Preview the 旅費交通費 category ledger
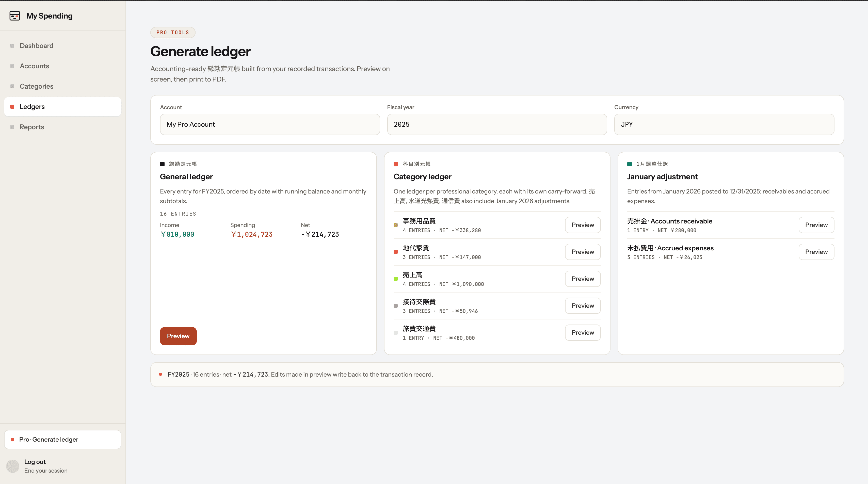This screenshot has height=484, width=868. tap(583, 333)
